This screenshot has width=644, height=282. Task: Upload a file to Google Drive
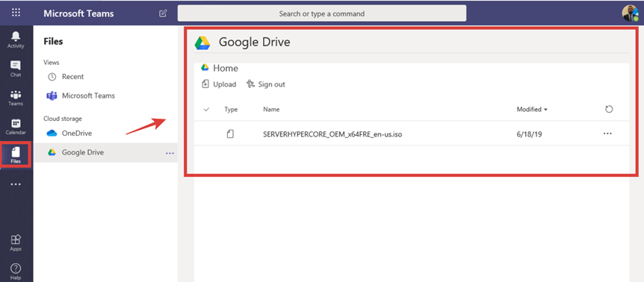pyautogui.click(x=220, y=84)
